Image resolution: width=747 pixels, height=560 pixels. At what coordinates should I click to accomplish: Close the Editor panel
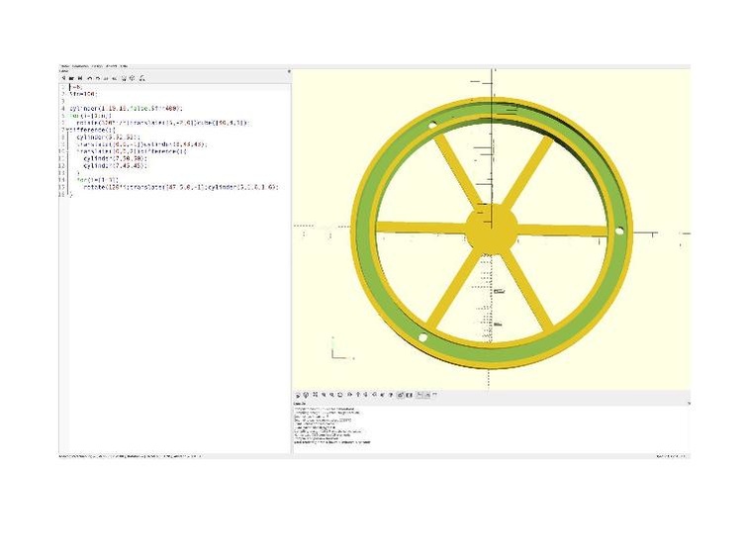click(x=288, y=71)
